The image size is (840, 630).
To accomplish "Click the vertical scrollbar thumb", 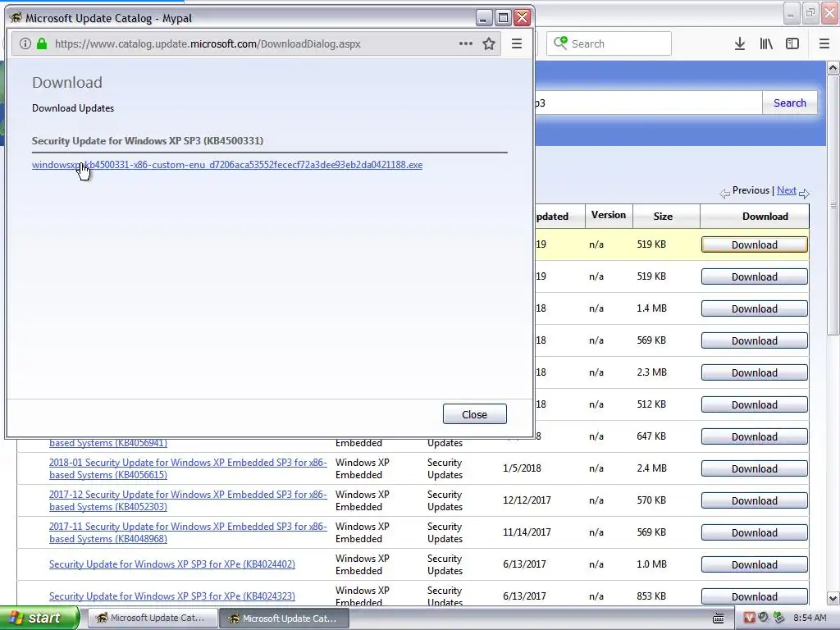I will click(833, 206).
